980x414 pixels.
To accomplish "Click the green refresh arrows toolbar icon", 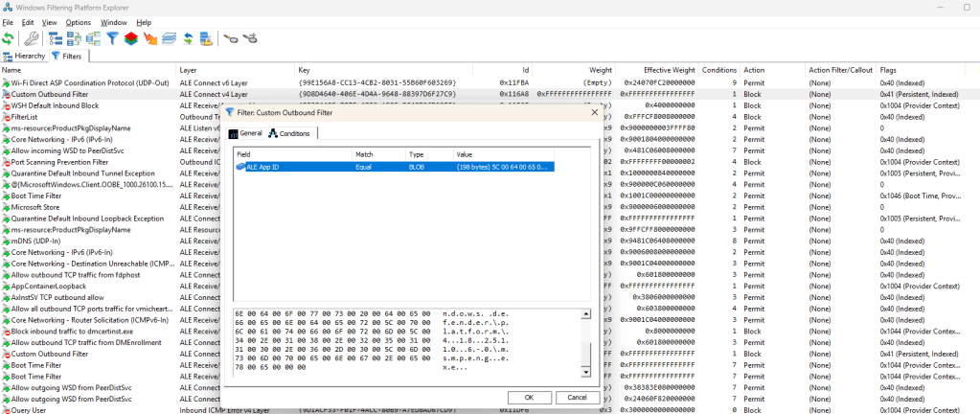I will pos(9,39).
